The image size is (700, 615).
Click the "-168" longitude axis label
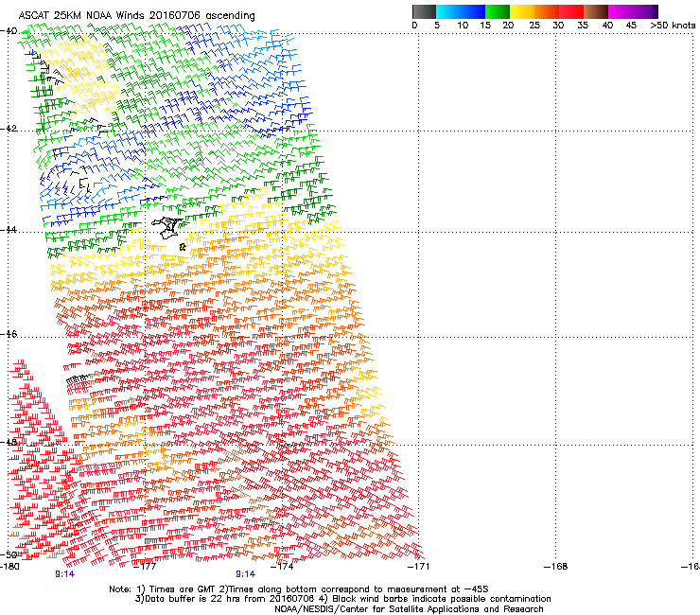click(x=556, y=567)
